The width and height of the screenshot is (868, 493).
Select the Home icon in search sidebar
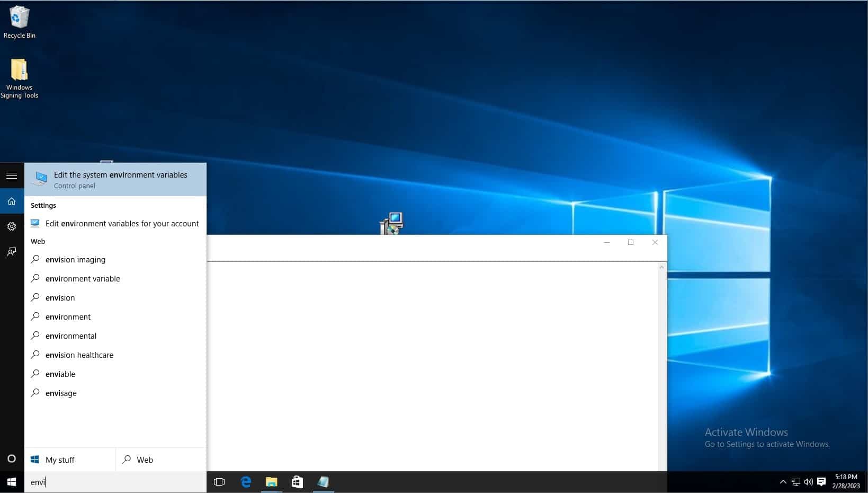12,201
